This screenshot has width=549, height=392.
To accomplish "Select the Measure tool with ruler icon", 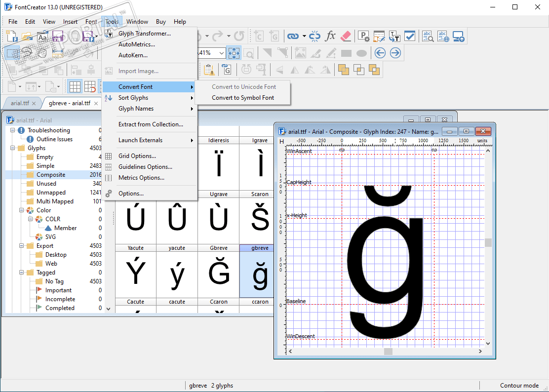I will coord(58,53).
